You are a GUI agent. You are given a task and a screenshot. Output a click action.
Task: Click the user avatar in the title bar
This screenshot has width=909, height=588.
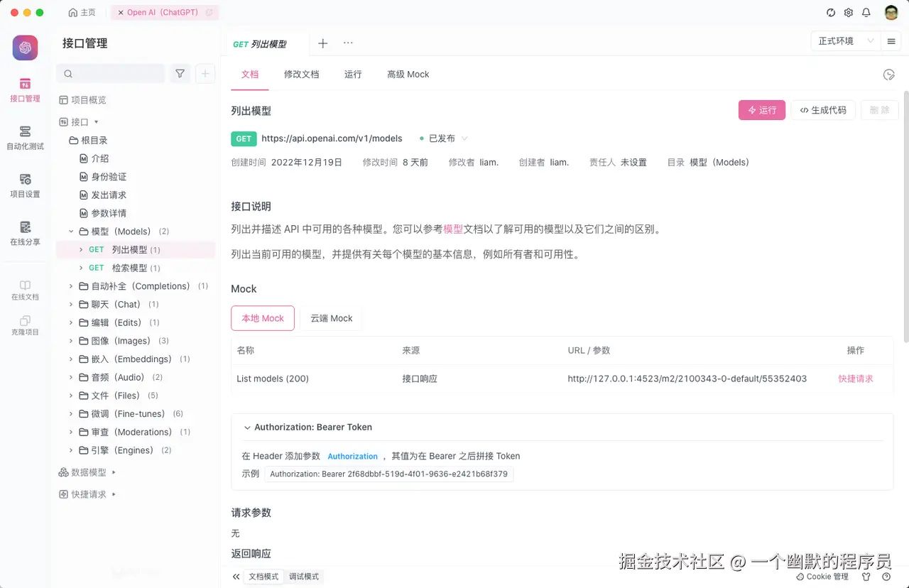891,13
